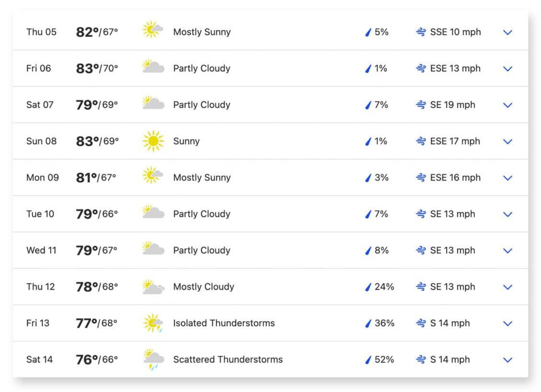541x392 pixels.
Task: Click the isolated thunderstorms icon for Fri 13
Action: [x=152, y=323]
